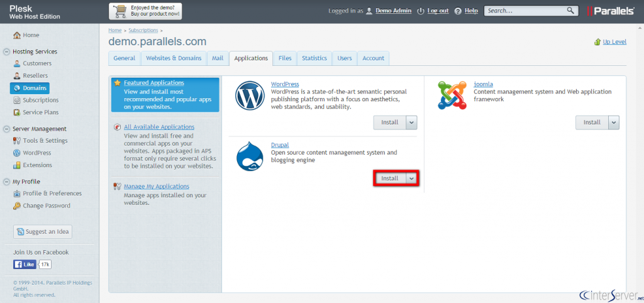This screenshot has height=303, width=644.
Task: Click the Buy our product now banner
Action: (145, 11)
